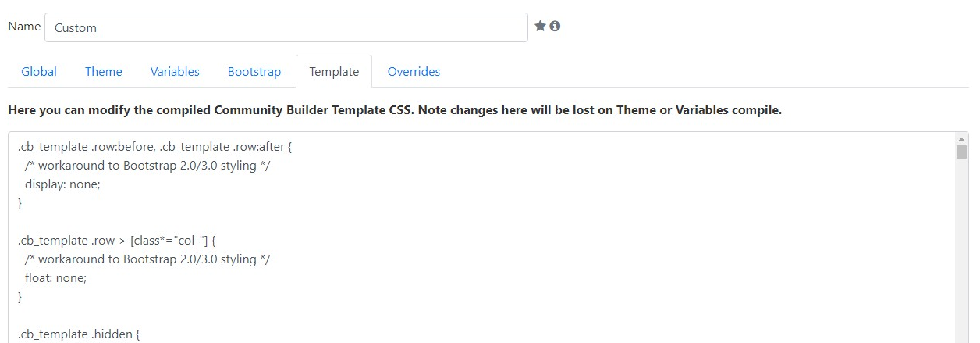This screenshot has width=980, height=343.
Task: Click the first ".row:before, .row:after" selector line
Action: point(154,147)
